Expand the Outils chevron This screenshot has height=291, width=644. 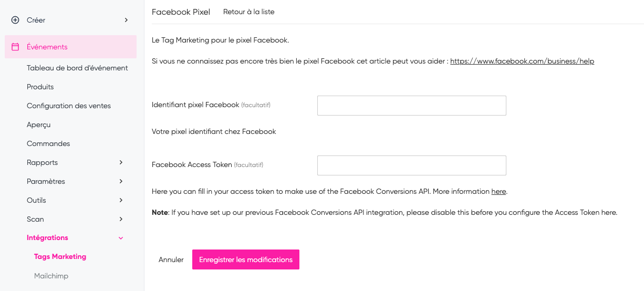[121, 200]
